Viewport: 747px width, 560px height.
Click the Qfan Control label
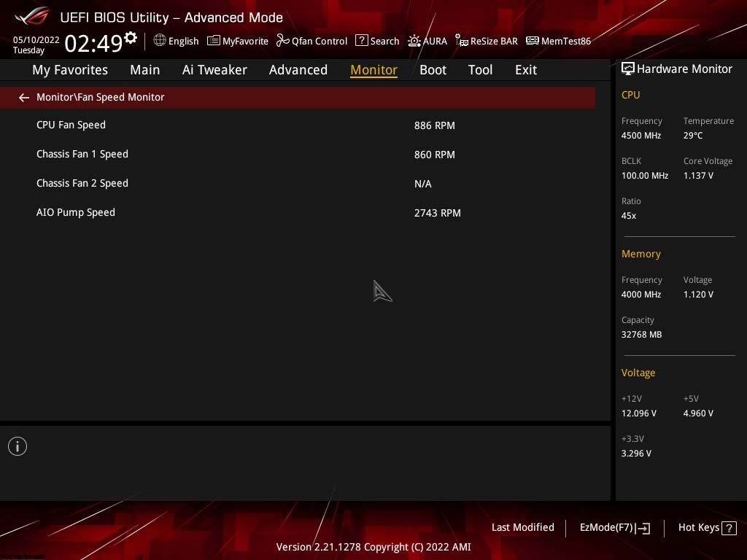pyautogui.click(x=320, y=42)
